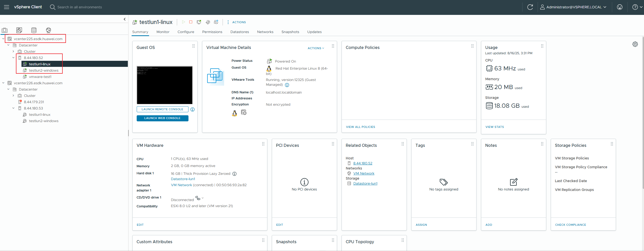644x251 pixels.
Task: Click VM Hardware card drag handle
Action: click(x=263, y=144)
